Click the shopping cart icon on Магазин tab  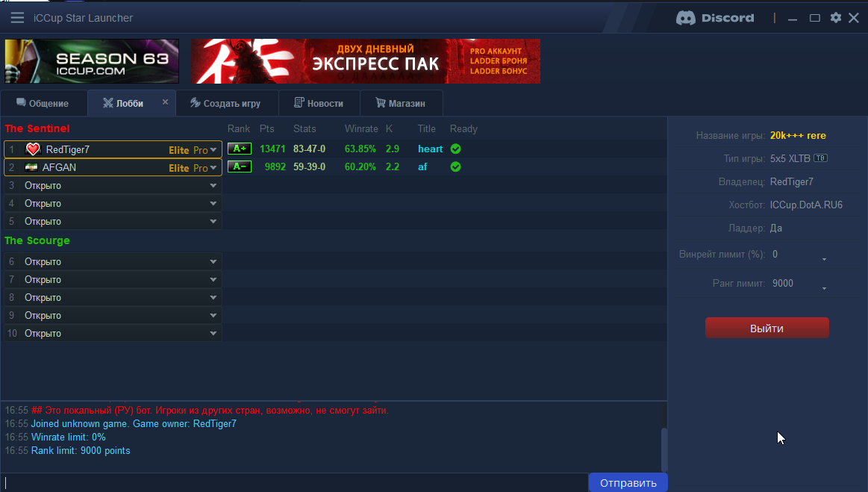point(381,102)
